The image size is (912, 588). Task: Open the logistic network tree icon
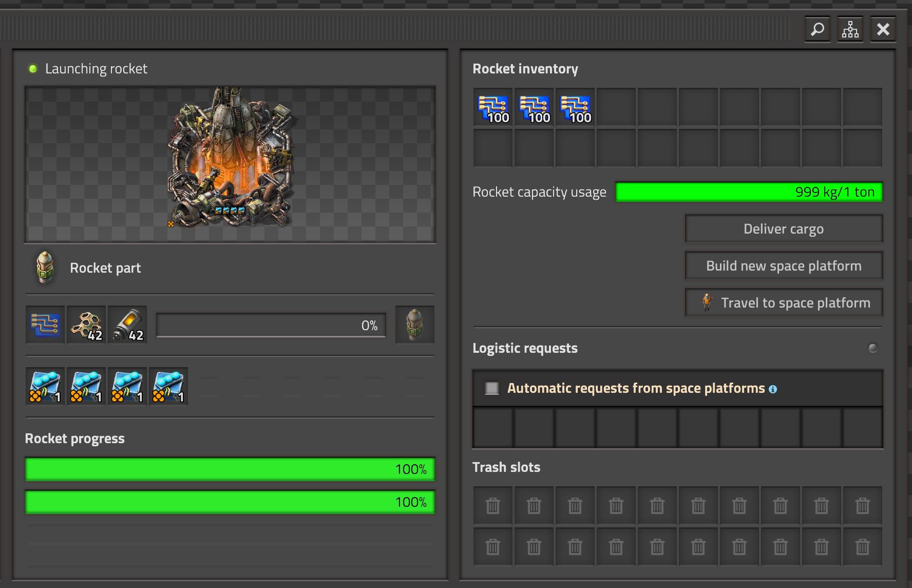(x=850, y=29)
